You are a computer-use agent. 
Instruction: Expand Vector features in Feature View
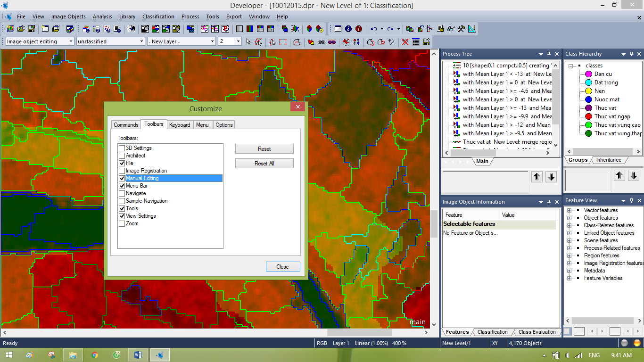(569, 210)
